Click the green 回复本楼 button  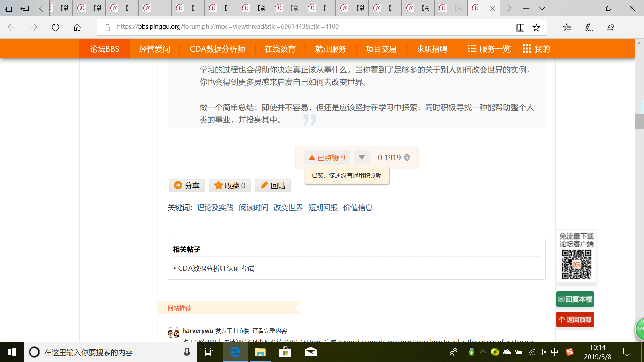[x=575, y=299]
